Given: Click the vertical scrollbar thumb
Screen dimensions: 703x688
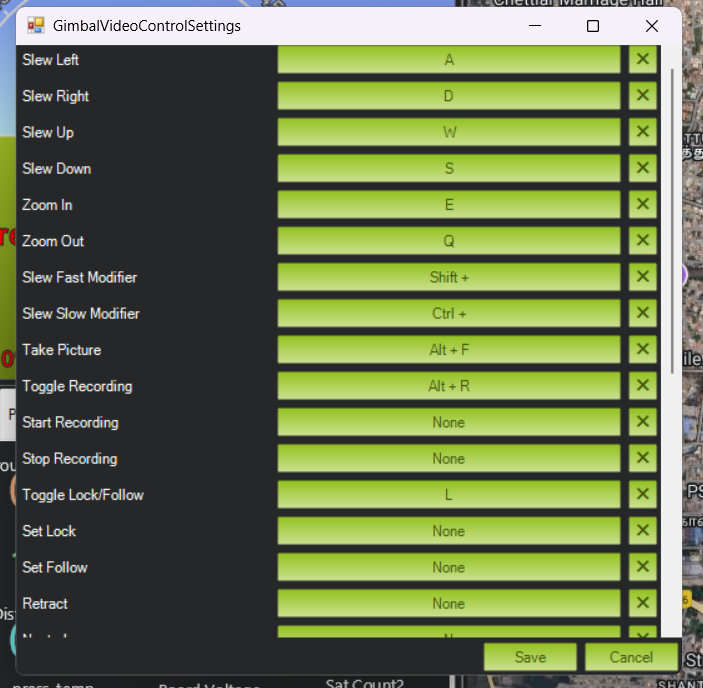Looking at the screenshot, I should pyautogui.click(x=672, y=221).
